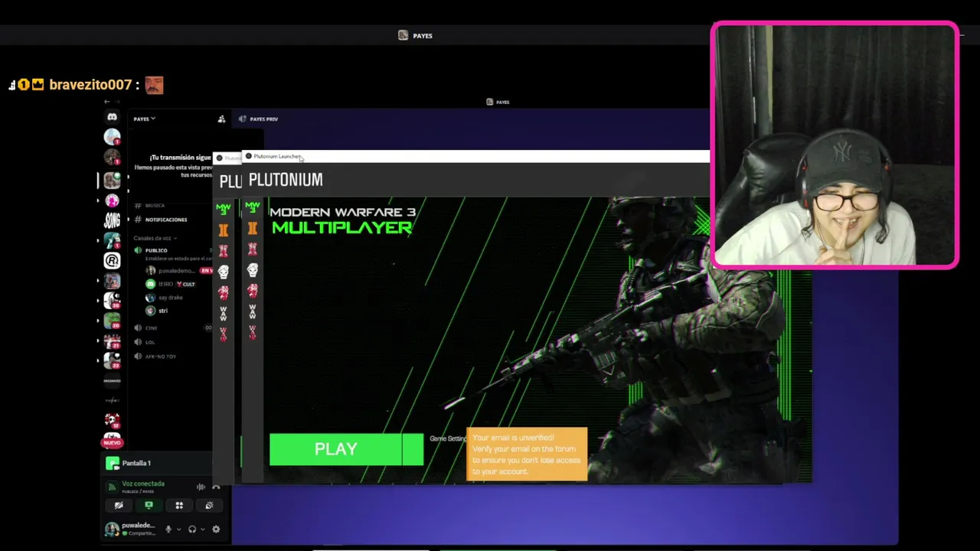Select the MW3 icon in the rear Plutonium window
Viewport: 980px width, 551px height.
point(224,207)
